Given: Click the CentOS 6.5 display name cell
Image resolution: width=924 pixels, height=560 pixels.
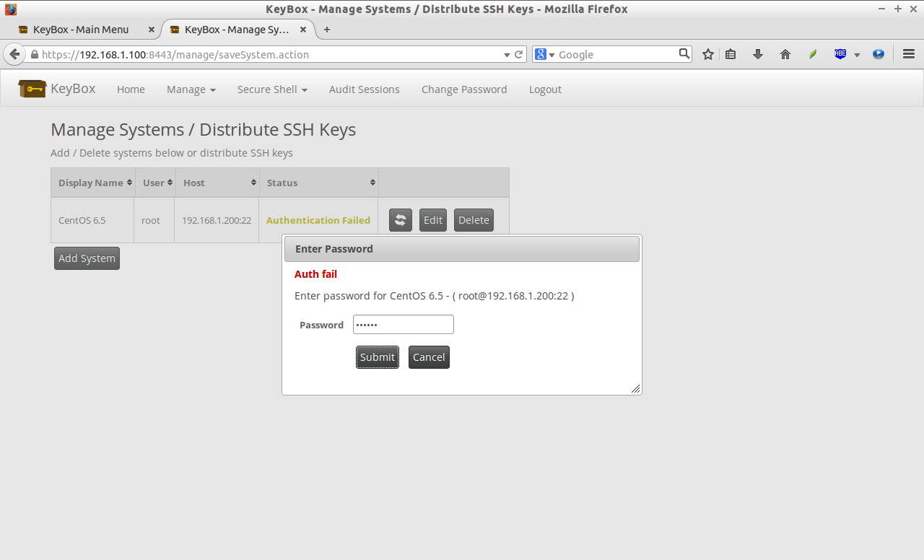Looking at the screenshot, I should point(92,220).
